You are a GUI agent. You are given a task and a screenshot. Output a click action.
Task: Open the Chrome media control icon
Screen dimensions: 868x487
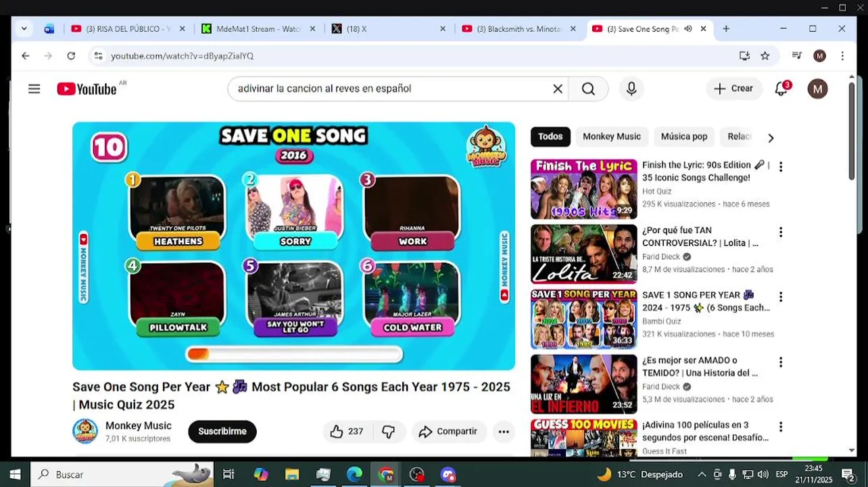[797, 56]
